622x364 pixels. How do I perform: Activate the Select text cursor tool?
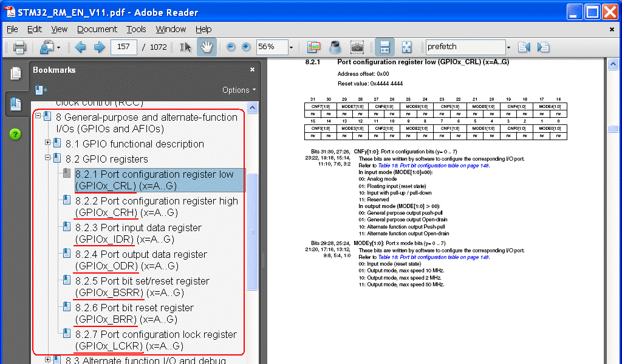tap(186, 47)
